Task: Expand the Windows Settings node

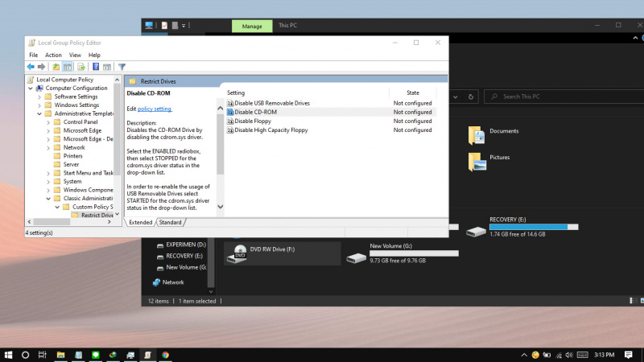Action: pyautogui.click(x=39, y=105)
